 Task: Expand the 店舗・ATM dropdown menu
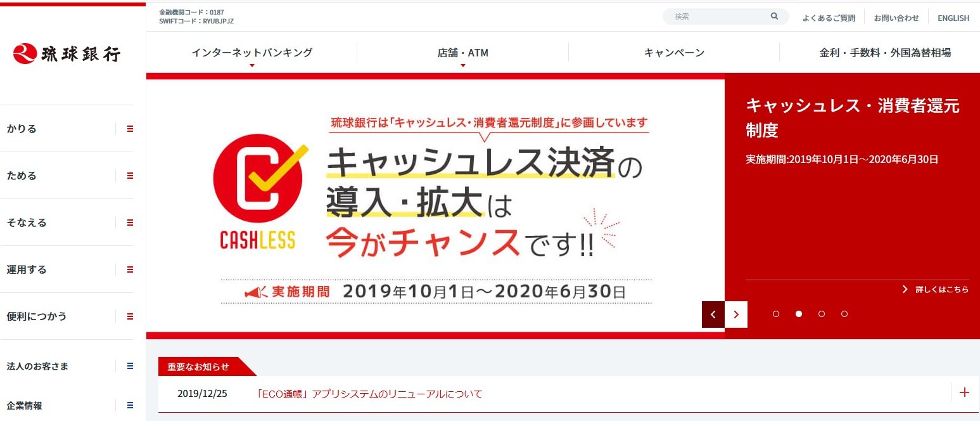[462, 53]
